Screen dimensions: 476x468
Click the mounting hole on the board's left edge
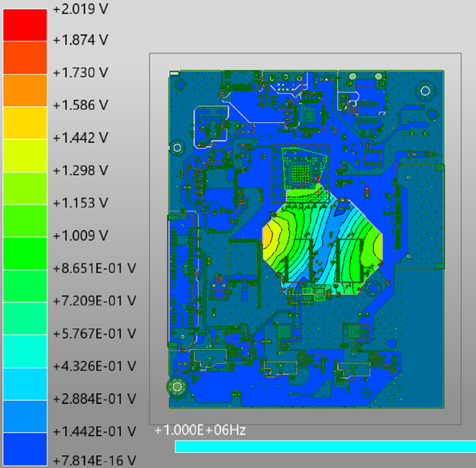click(177, 147)
